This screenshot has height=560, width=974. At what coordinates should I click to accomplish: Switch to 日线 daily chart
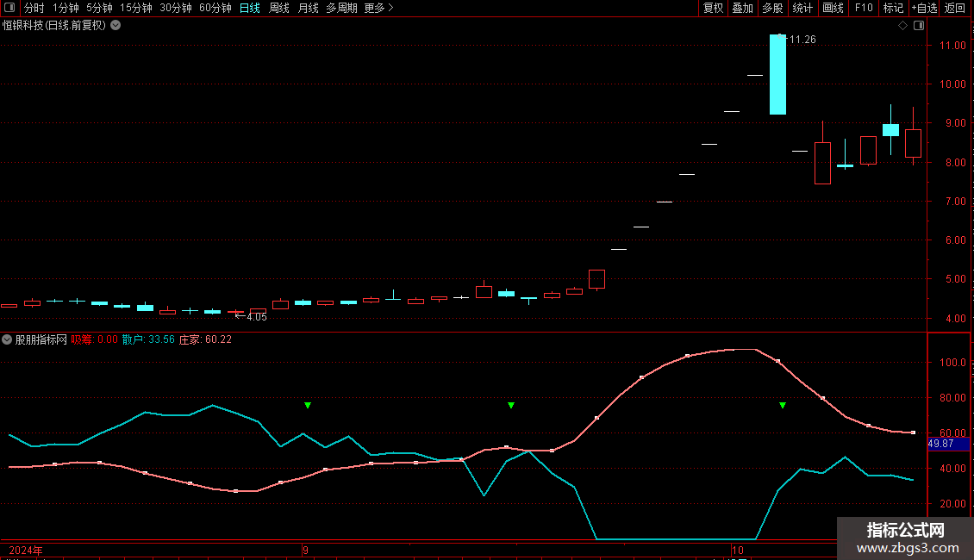point(250,8)
